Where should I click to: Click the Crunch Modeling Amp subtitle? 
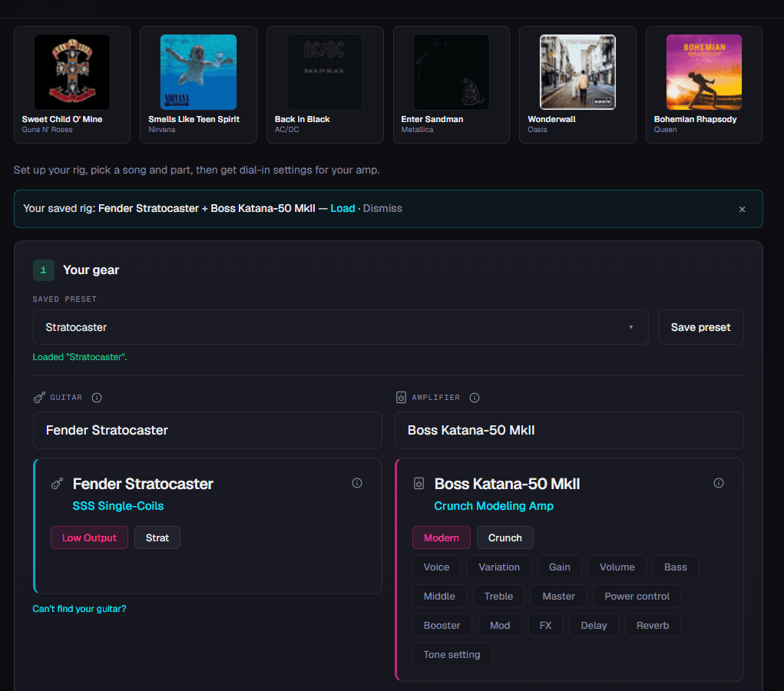494,506
